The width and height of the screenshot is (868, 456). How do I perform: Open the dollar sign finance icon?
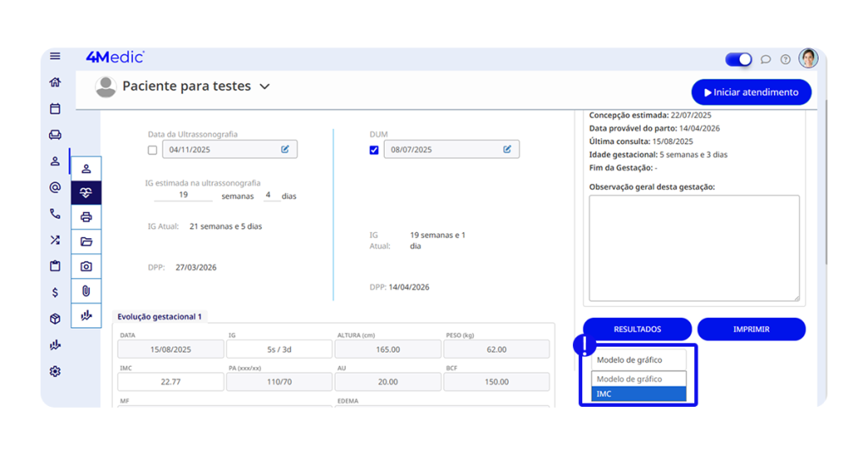coord(55,292)
